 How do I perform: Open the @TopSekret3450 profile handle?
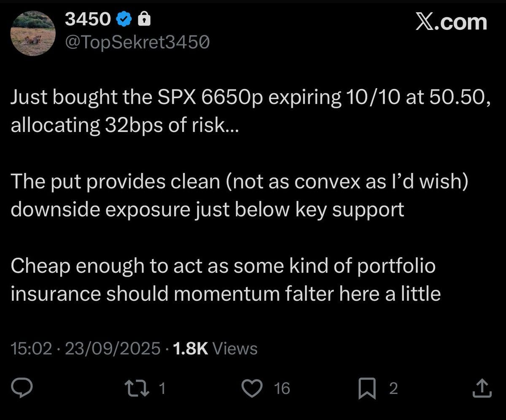tap(138, 43)
